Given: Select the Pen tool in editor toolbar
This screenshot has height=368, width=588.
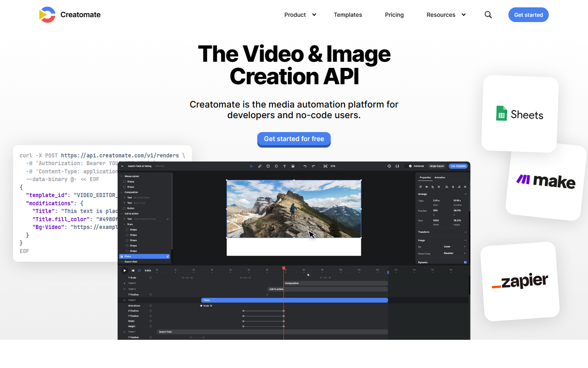Looking at the screenshot, I should 260,166.
